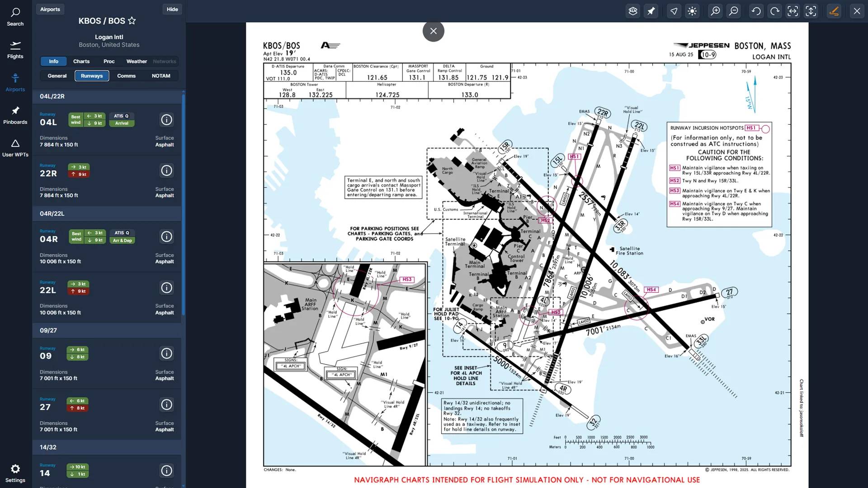Select the Comms sub-tab

pyautogui.click(x=126, y=76)
